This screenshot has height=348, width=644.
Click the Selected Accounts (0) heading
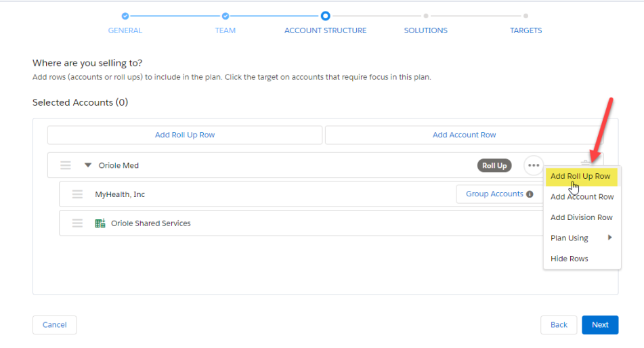click(x=80, y=102)
